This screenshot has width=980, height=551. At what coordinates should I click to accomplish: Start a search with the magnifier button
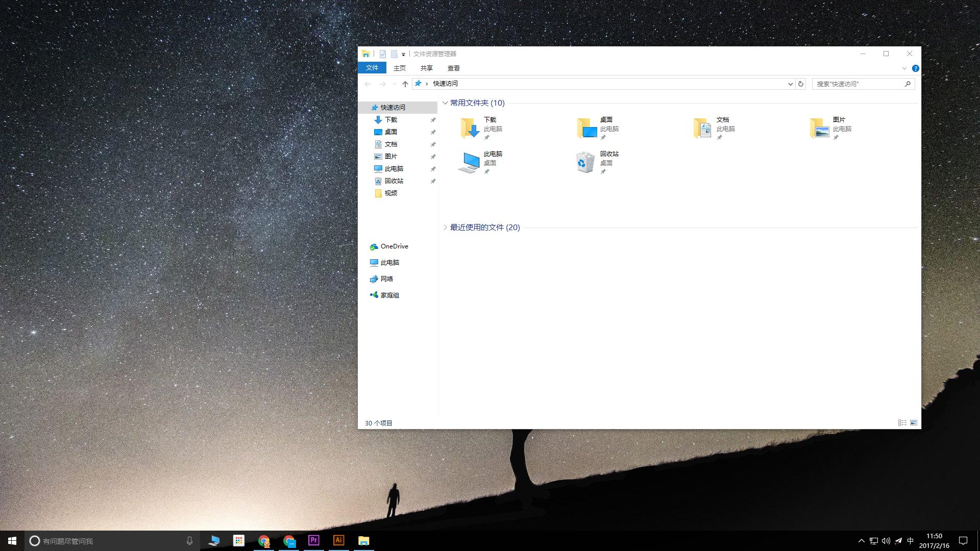[908, 84]
